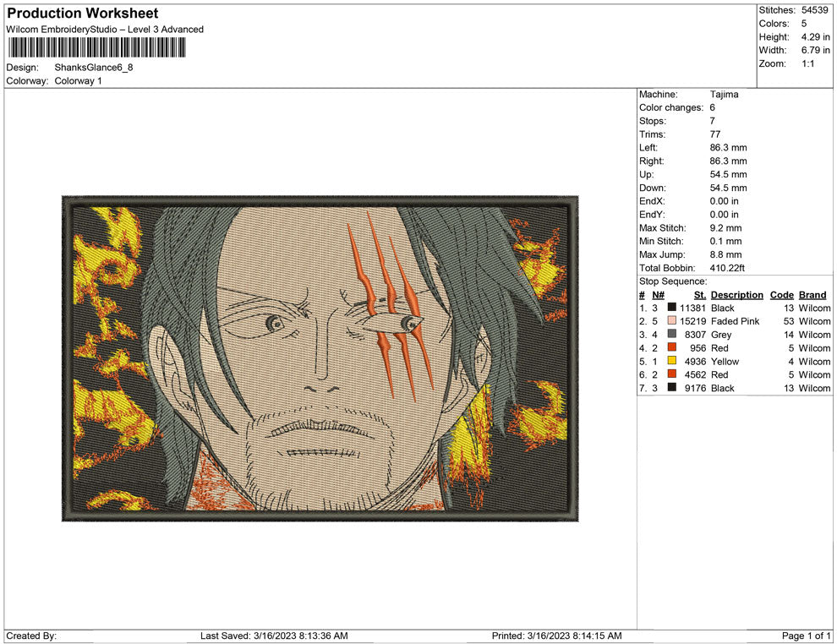The width and height of the screenshot is (837, 644).
Task: Click the Production Worksheet title
Action: [x=83, y=14]
